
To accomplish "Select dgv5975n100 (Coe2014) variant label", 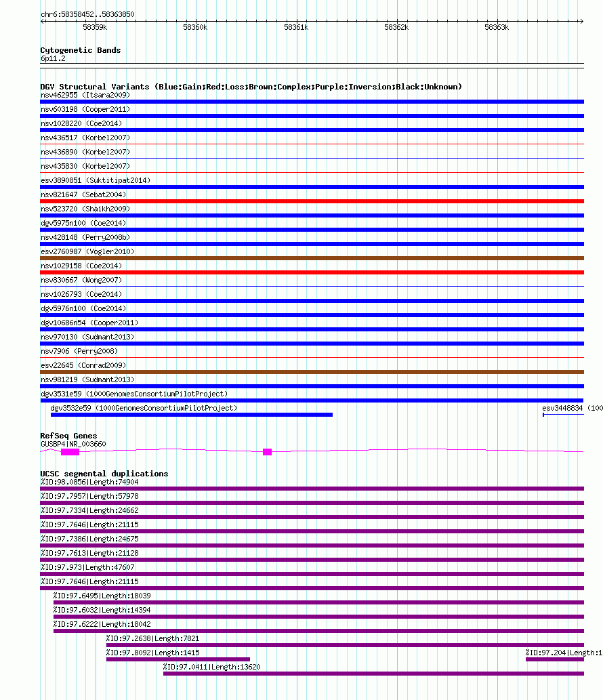I will coord(83,223).
